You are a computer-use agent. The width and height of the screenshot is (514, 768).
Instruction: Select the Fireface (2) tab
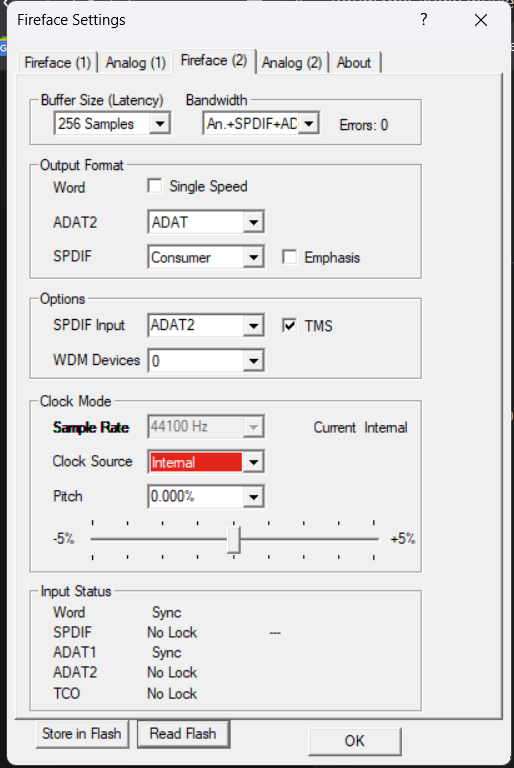tap(214, 61)
